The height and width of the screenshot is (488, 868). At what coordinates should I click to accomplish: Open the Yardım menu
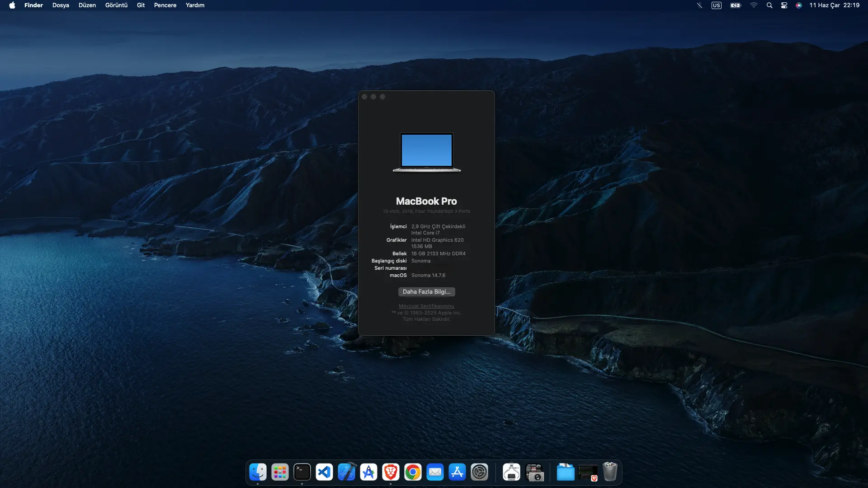tap(195, 5)
